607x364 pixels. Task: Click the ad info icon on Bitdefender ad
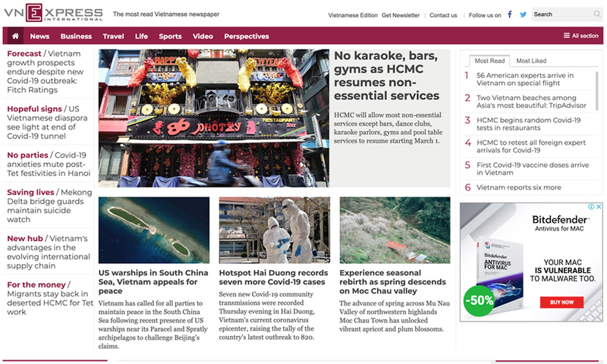(590, 207)
